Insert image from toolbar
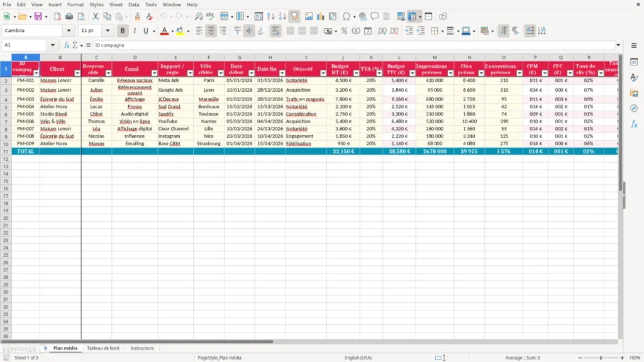 coord(309,16)
